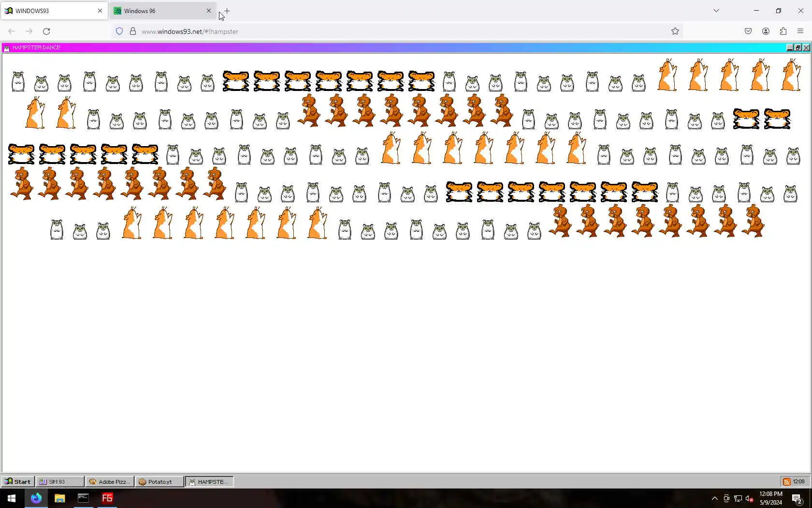Close the Windows 96 tab
Screen dimensions: 812x508
pos(209,11)
